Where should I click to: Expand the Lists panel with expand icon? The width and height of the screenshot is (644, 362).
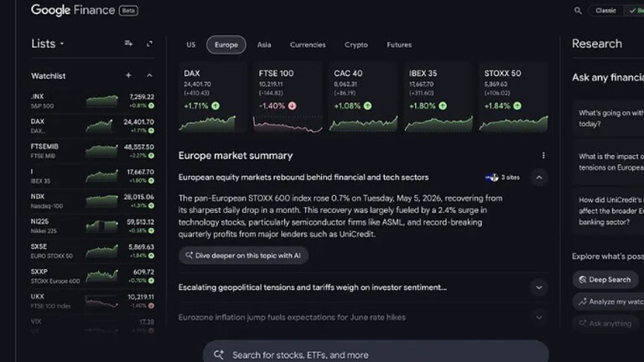149,44
